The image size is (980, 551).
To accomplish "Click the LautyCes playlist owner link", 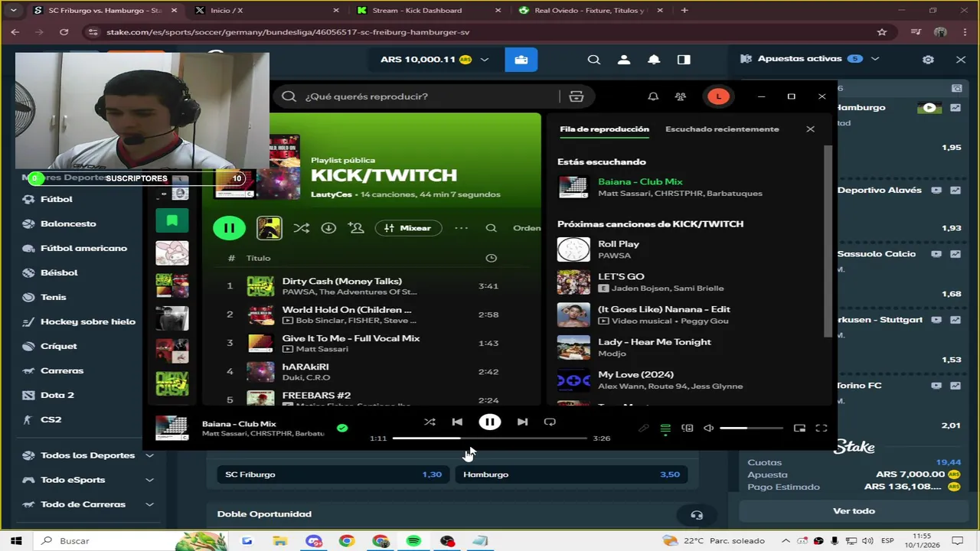I will [332, 194].
